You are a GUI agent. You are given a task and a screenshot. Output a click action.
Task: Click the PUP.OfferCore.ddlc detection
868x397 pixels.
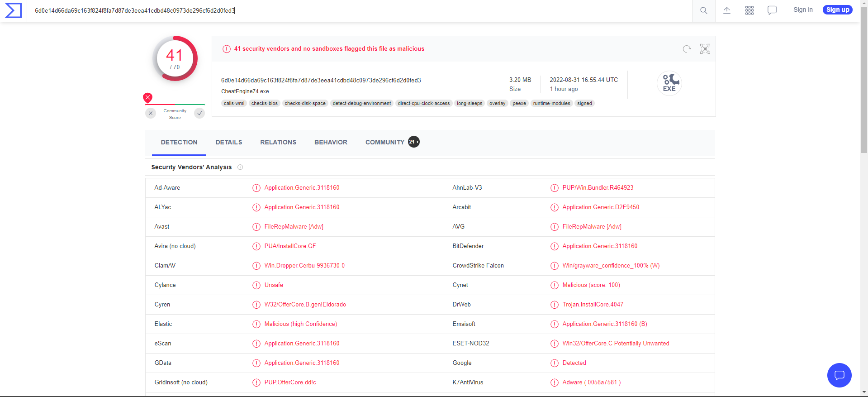(x=290, y=383)
